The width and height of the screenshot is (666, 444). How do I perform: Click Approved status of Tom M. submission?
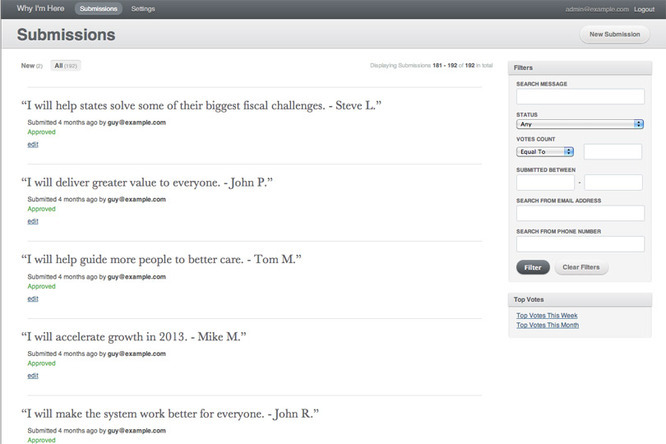pyautogui.click(x=41, y=286)
